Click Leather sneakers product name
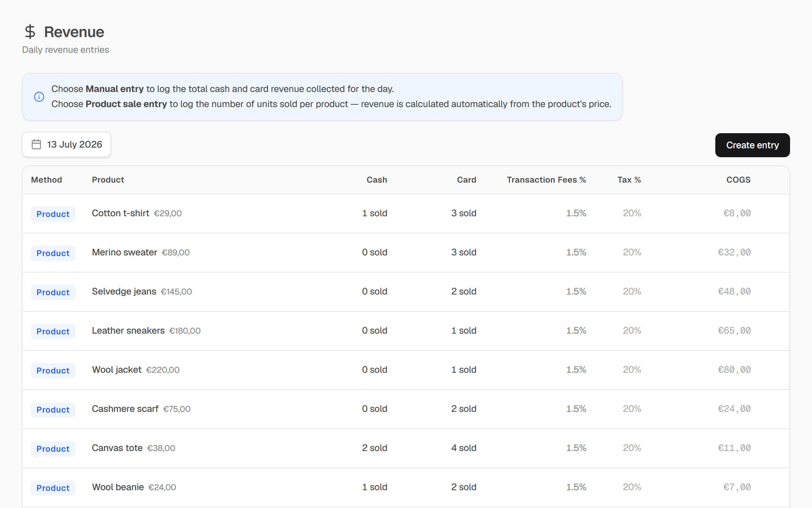The width and height of the screenshot is (812, 508). tap(128, 331)
